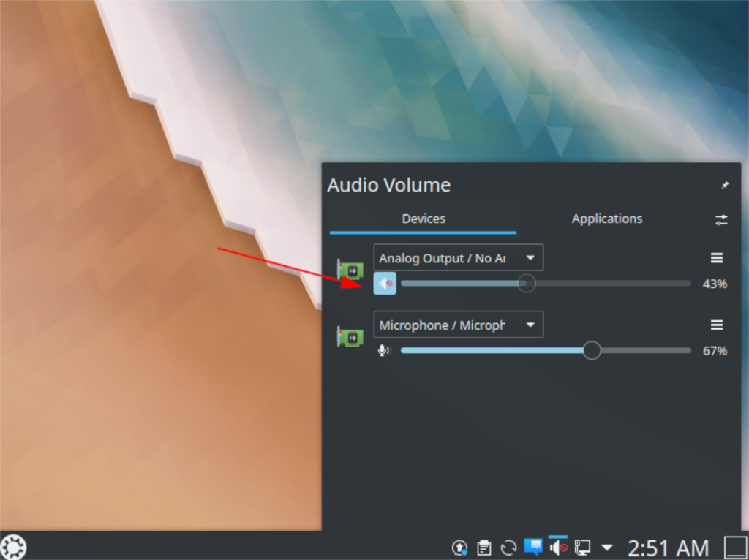The height and width of the screenshot is (560, 749).
Task: Toggle the sync status tray icon
Action: pyautogui.click(x=508, y=547)
